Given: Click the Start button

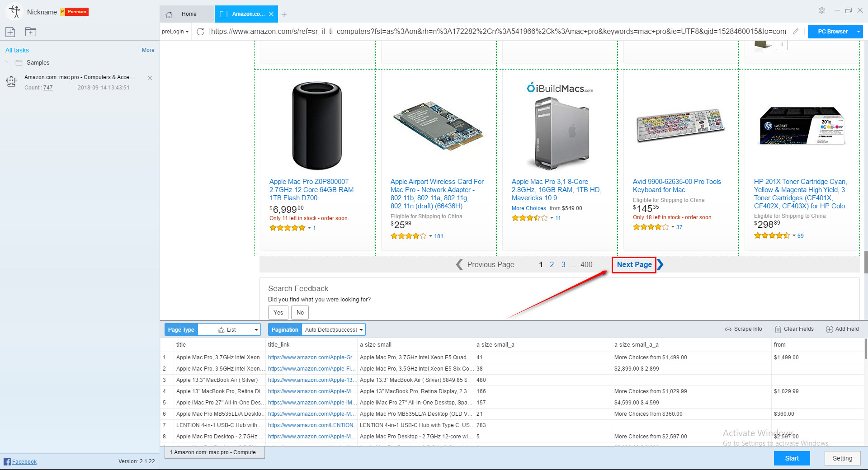Looking at the screenshot, I should pos(792,458).
